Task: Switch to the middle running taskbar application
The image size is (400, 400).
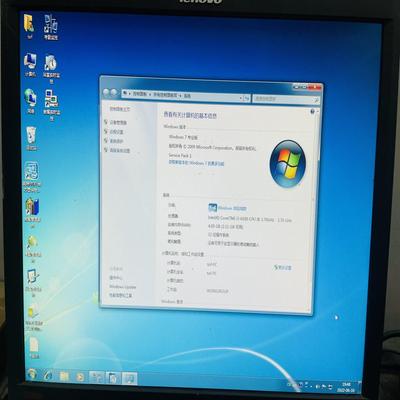Action: (113, 378)
